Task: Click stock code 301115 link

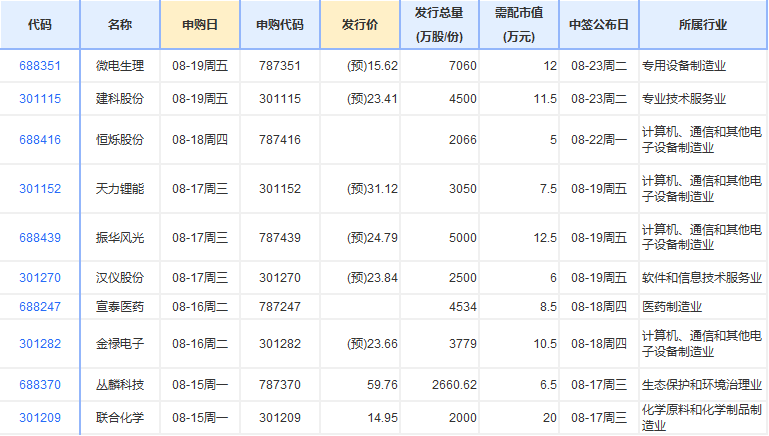Action: 40,99
